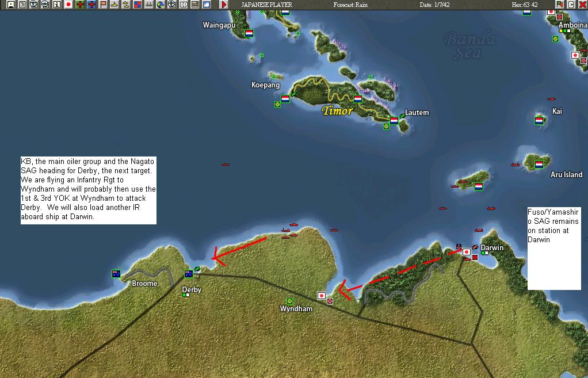This screenshot has height=378, width=588.
Task: Select the lone red ship west of Timor
Action: [x=225, y=164]
